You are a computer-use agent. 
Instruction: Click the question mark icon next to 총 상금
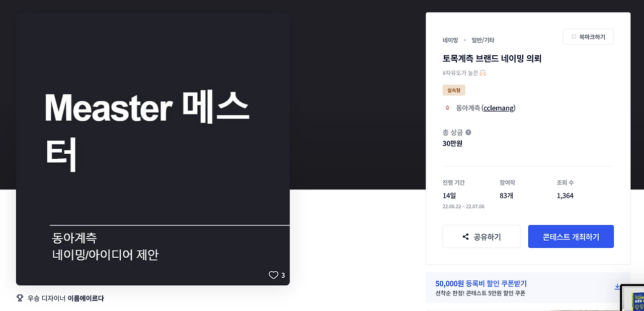[468, 132]
